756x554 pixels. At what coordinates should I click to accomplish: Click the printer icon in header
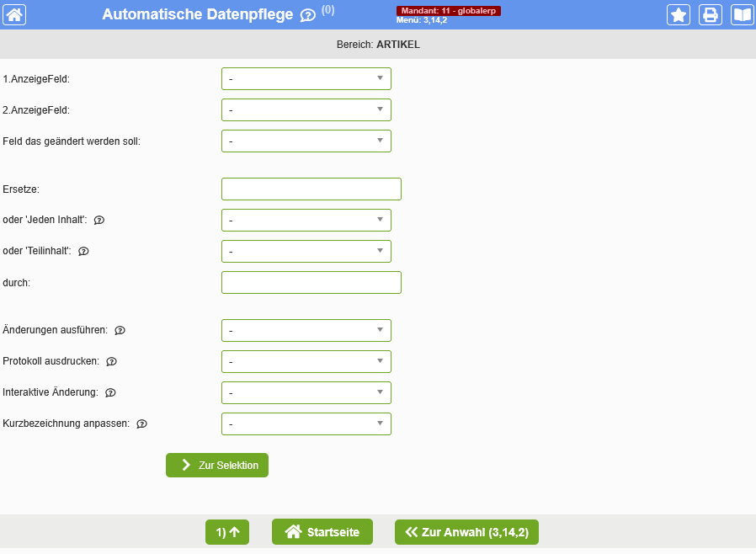pos(711,14)
